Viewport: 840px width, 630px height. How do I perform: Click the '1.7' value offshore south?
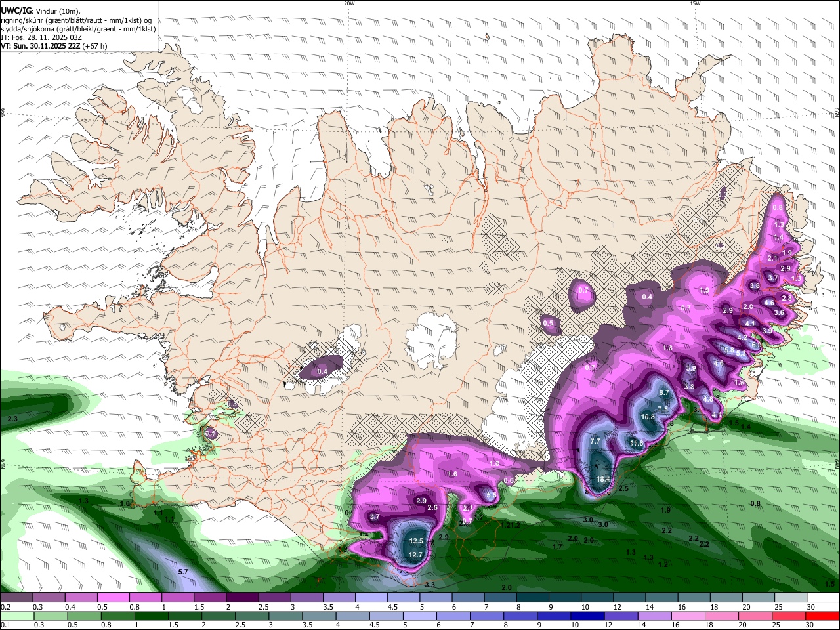click(x=557, y=546)
